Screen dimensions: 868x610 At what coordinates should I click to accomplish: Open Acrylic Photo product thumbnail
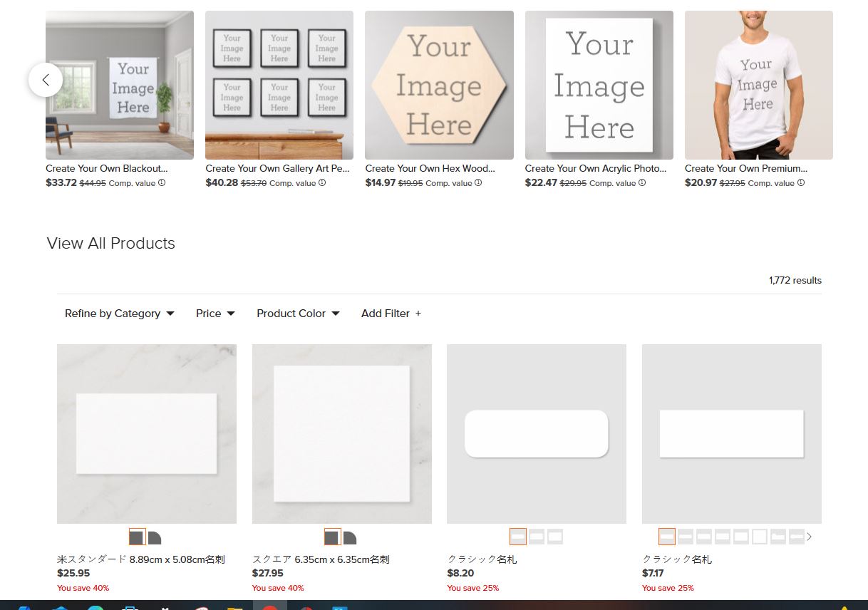(599, 85)
